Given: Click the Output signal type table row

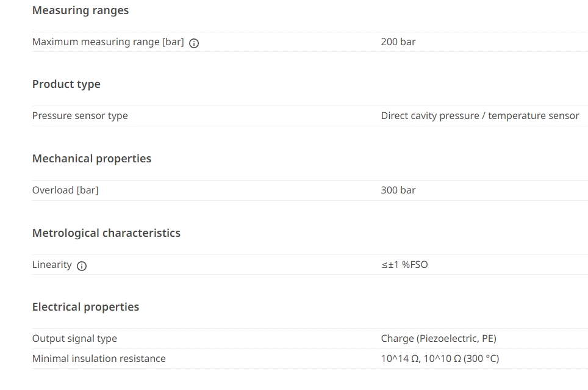Looking at the screenshot, I should pos(310,339).
